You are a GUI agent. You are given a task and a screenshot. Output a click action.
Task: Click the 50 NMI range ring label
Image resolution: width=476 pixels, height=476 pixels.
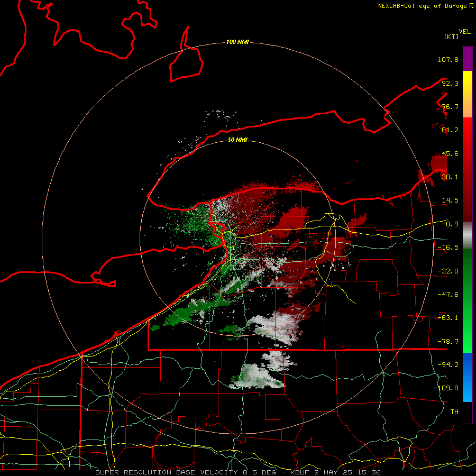coord(237,140)
